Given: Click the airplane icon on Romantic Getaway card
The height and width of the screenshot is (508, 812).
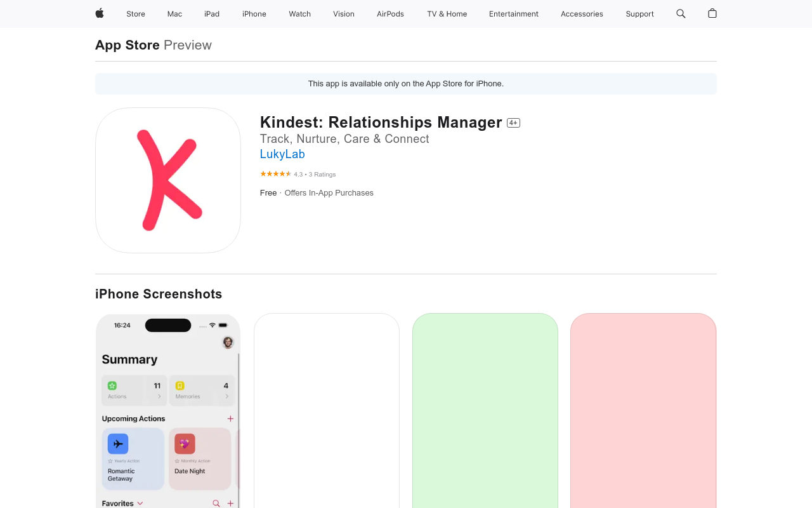Looking at the screenshot, I should (x=118, y=444).
